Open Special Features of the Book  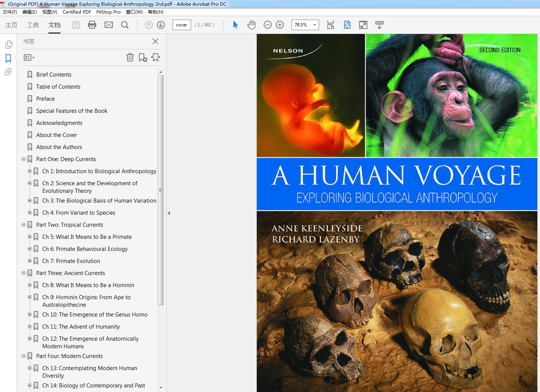tap(72, 111)
